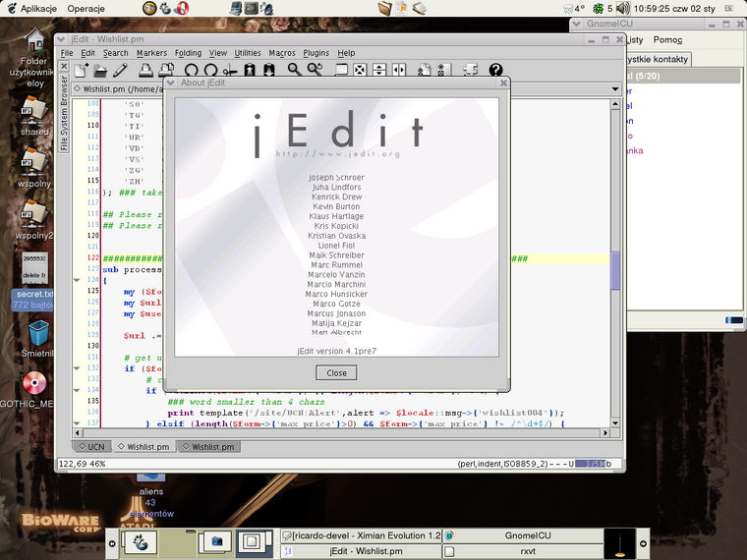
Task: Switch to Ximian Evolution taskbar button
Action: 361,535
